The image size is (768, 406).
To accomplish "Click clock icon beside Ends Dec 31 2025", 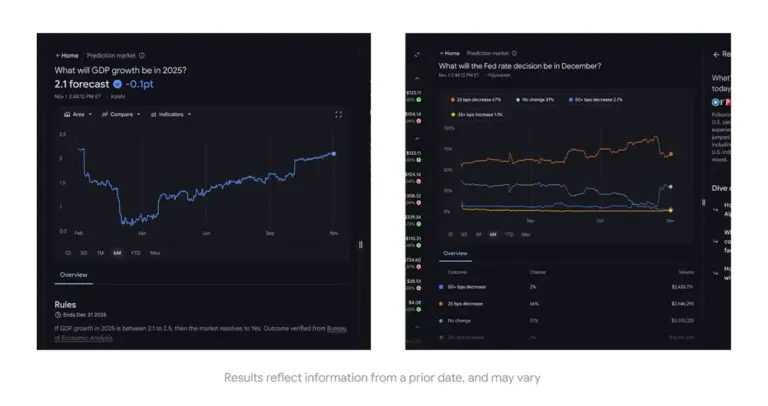I will click(58, 315).
